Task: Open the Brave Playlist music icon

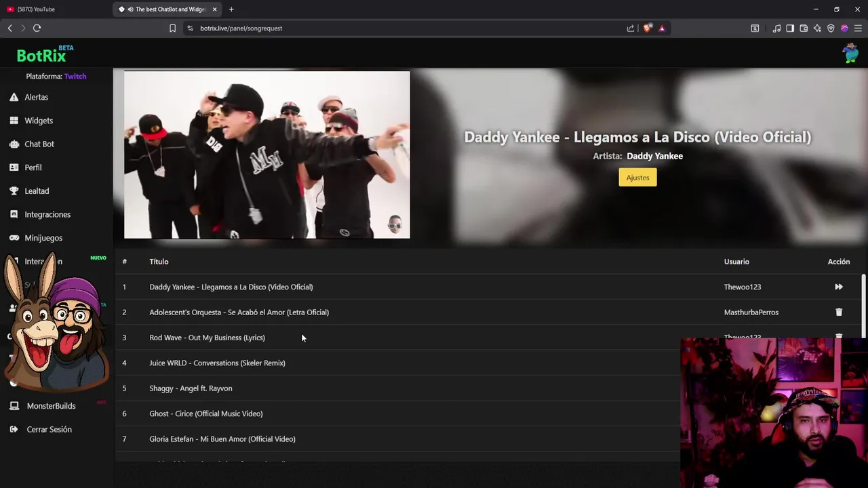Action: 776,28
